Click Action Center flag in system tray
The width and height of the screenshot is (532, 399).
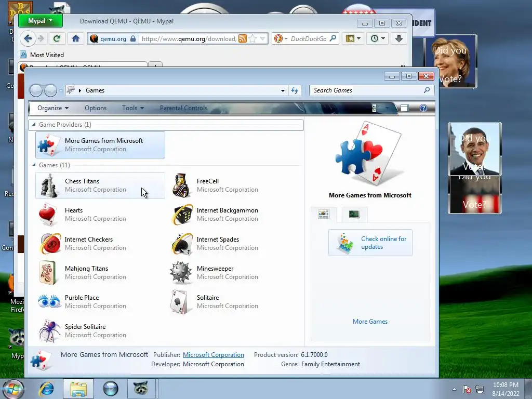click(x=467, y=389)
